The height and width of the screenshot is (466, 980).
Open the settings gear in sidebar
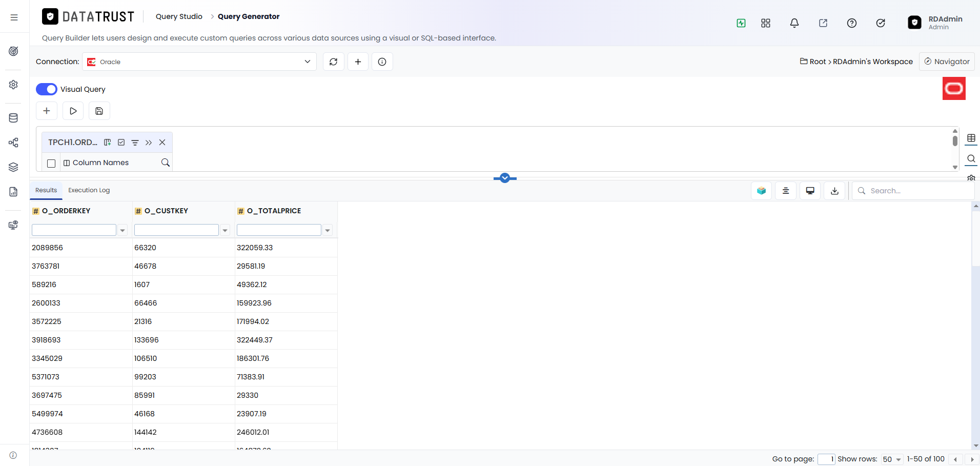[x=14, y=85]
